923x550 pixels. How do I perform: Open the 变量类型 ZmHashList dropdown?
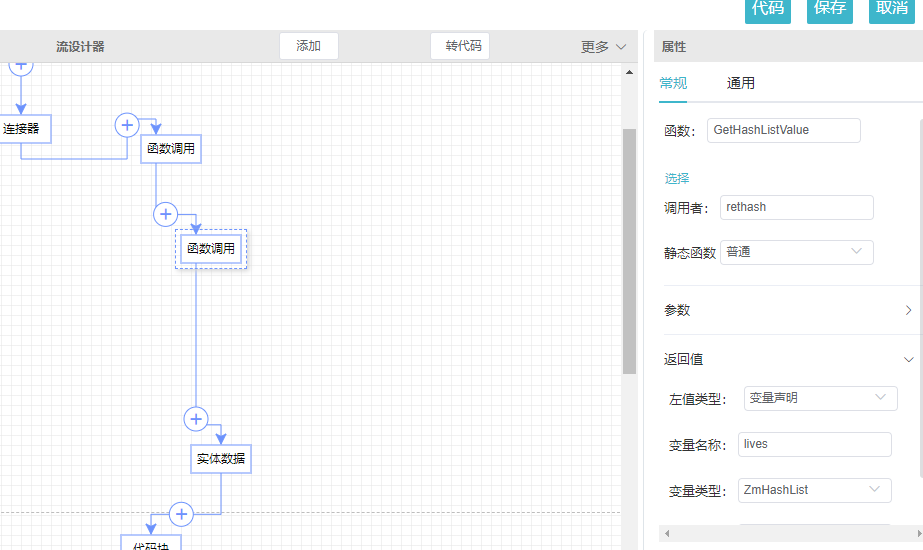point(815,490)
